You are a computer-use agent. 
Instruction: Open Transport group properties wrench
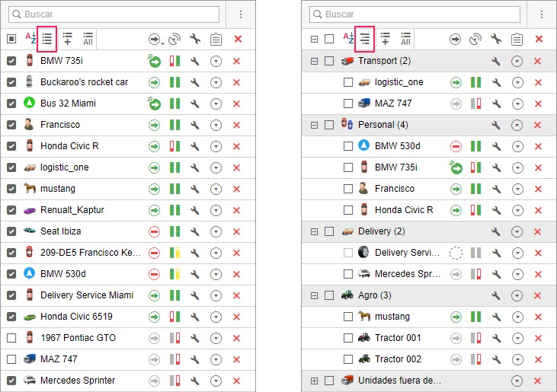tap(496, 61)
